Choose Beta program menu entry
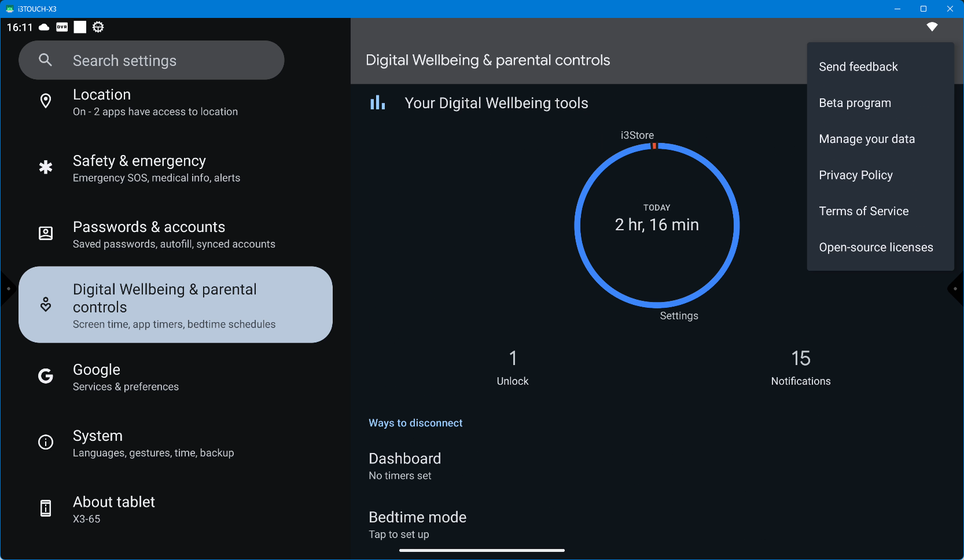This screenshot has height=560, width=964. pos(855,103)
